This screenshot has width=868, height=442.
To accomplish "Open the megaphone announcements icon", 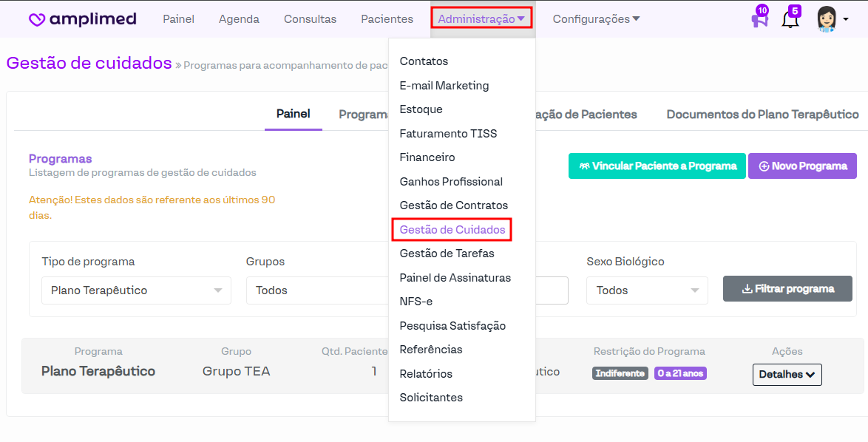I will pyautogui.click(x=759, y=20).
